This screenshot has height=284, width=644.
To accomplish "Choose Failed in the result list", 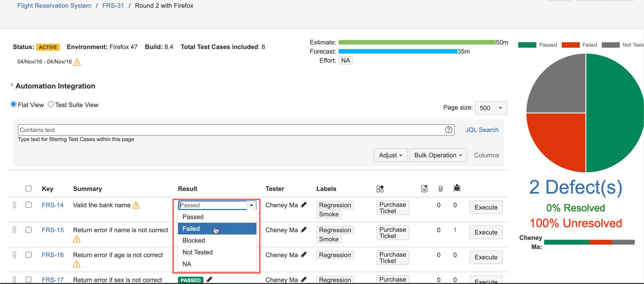I will [217, 229].
